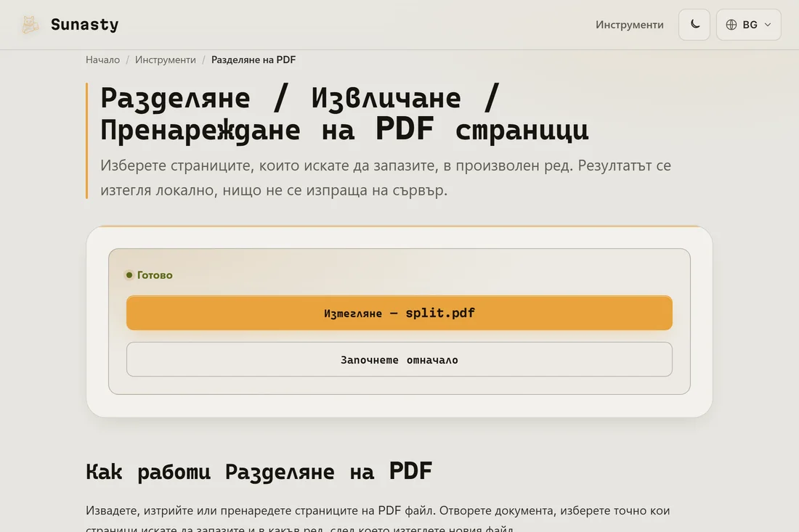The width and height of the screenshot is (799, 532).
Task: Go to Начало in the breadcrumb
Action: click(x=102, y=60)
